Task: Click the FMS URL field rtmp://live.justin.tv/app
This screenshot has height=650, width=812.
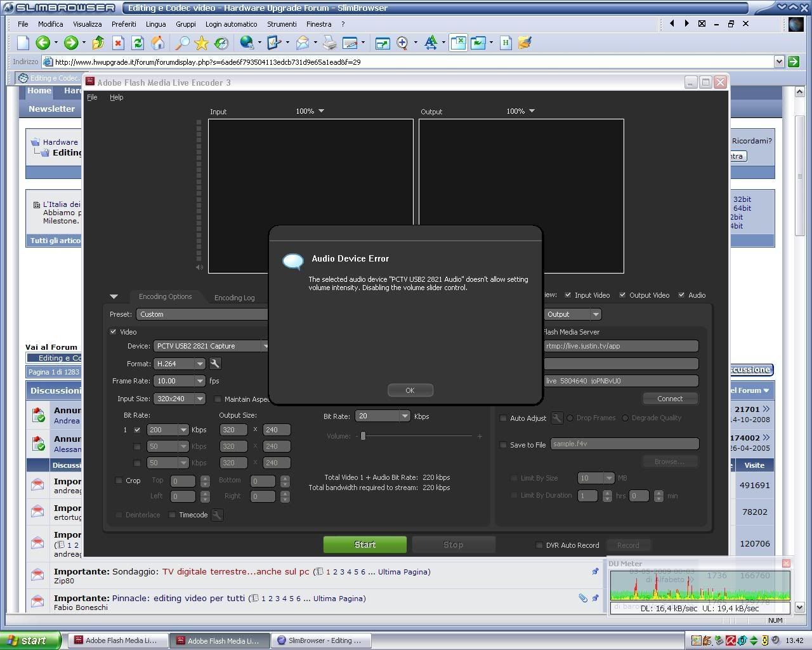Action: click(x=621, y=346)
